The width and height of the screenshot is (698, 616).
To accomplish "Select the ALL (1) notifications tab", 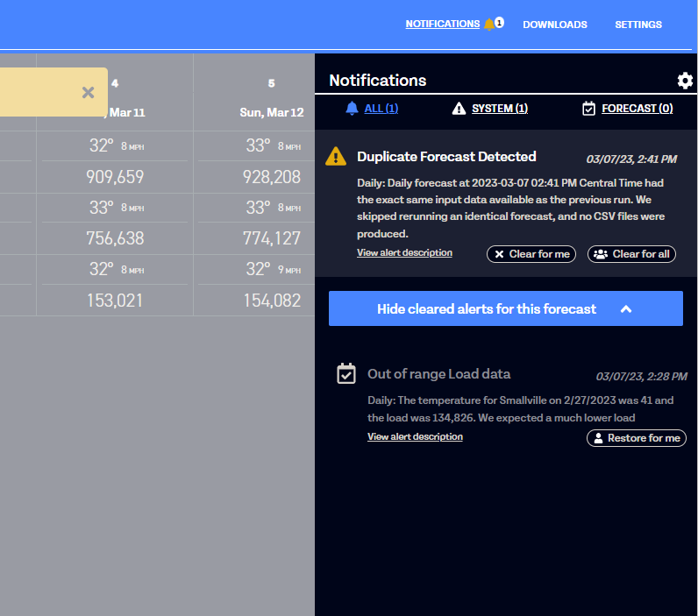I will point(381,108).
